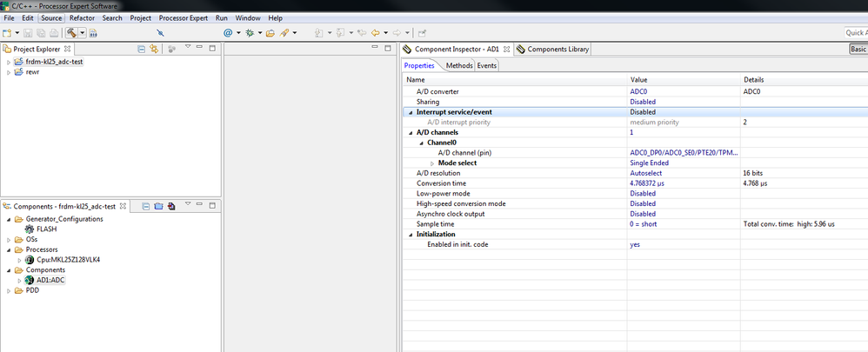Click the blue skip breakpoints icon
The image size is (868, 352).
[161, 33]
